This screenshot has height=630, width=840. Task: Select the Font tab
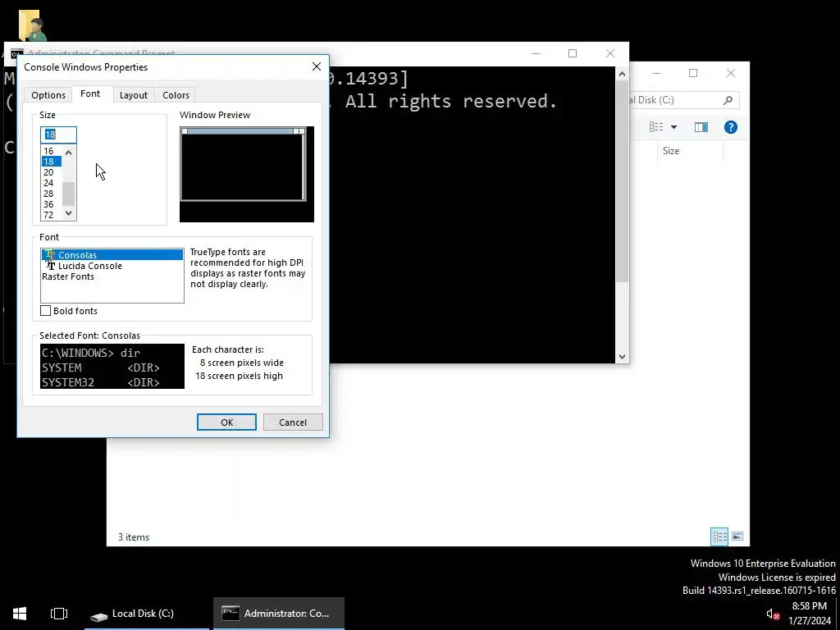[90, 94]
